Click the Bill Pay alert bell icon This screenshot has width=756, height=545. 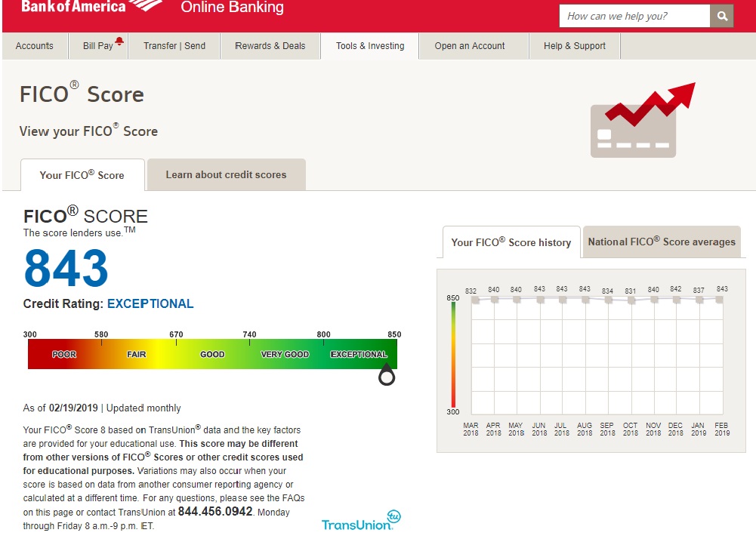(x=119, y=41)
